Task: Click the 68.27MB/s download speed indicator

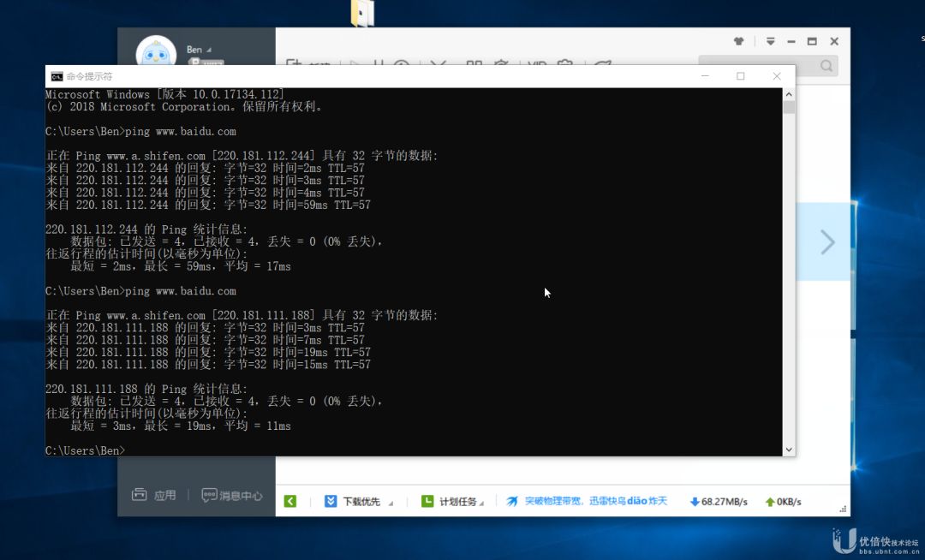Action: (719, 502)
